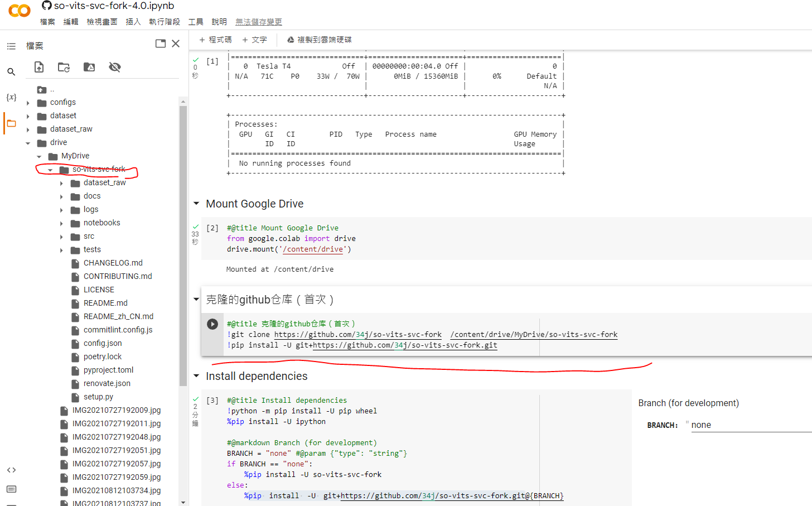Add a new code cell
812x506 pixels.
215,40
